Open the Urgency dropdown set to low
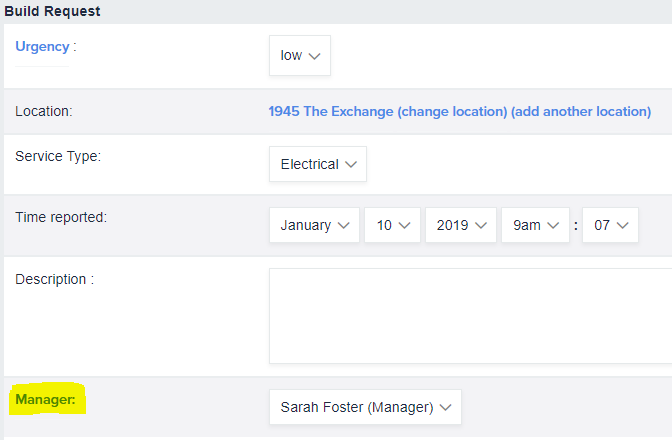672x440 pixels. click(x=299, y=56)
